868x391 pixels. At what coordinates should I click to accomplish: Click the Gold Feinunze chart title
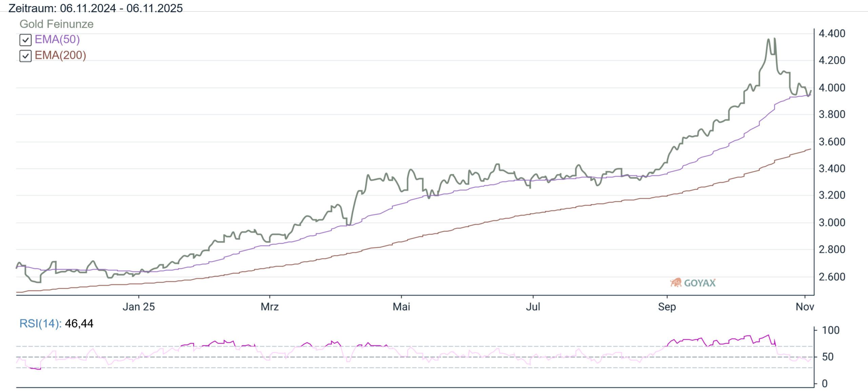coord(56,24)
